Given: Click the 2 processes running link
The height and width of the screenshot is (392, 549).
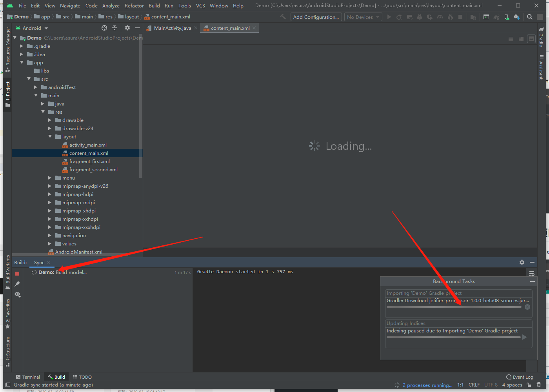Looking at the screenshot, I should coord(427,385).
